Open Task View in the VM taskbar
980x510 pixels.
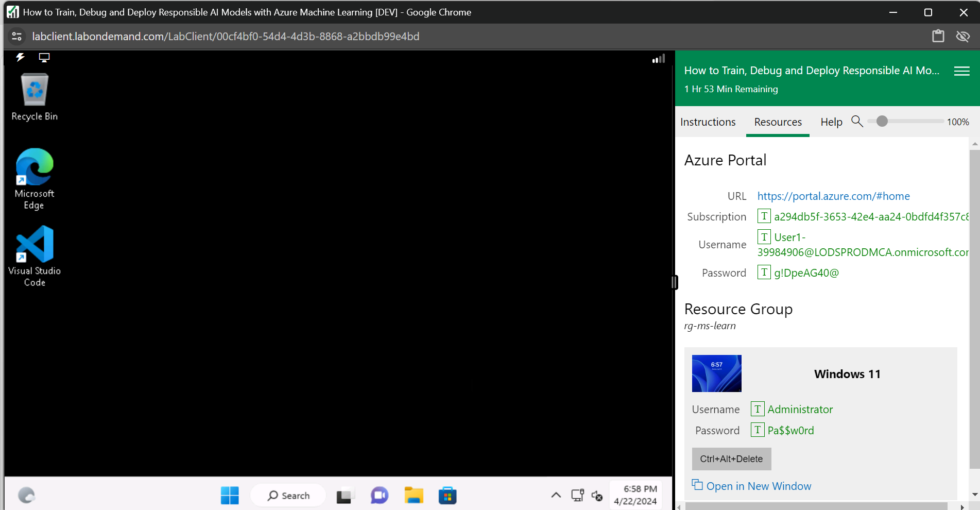pyautogui.click(x=346, y=496)
